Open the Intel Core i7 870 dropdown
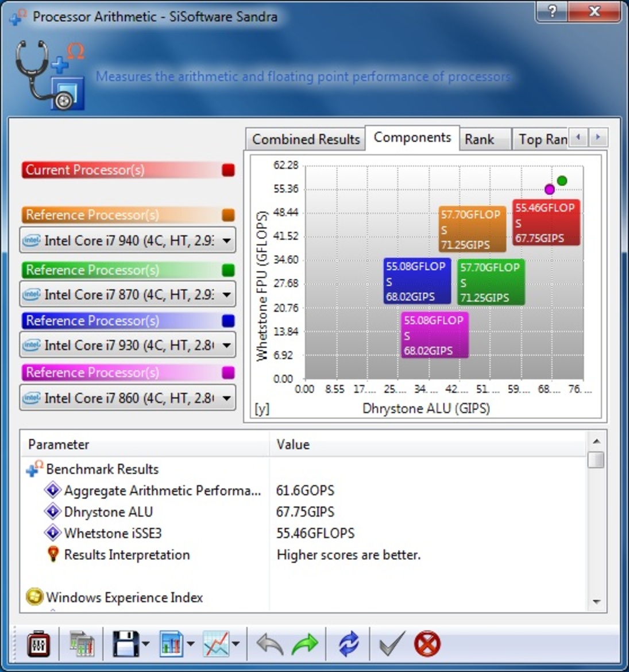Image resolution: width=629 pixels, height=672 pixels. [x=128, y=294]
